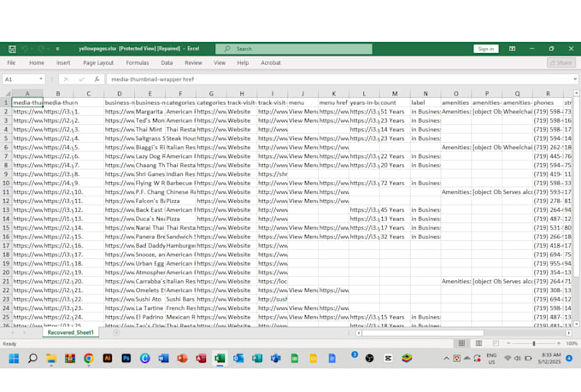Select the Recovered_Sheet1 sheet tab
581x392 pixels.
[70, 333]
